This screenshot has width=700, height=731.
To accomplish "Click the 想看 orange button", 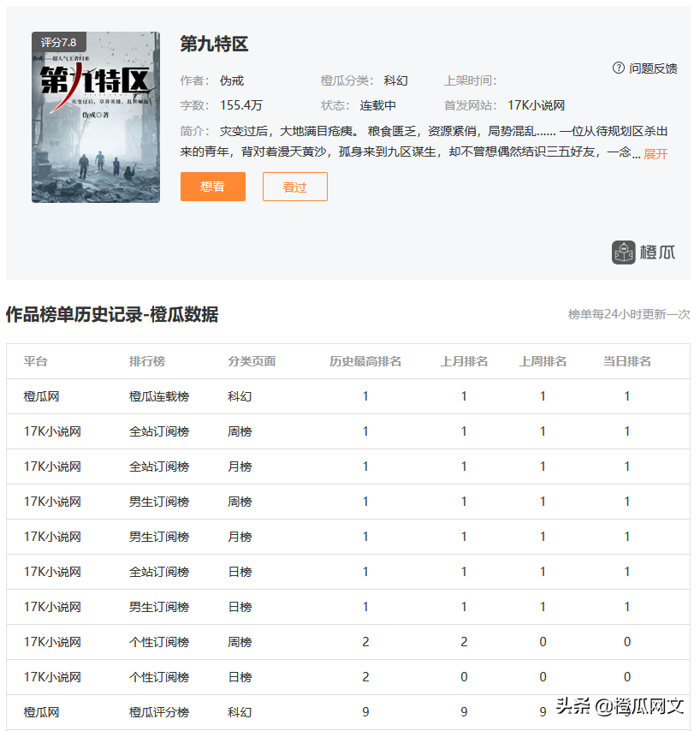I will [213, 187].
